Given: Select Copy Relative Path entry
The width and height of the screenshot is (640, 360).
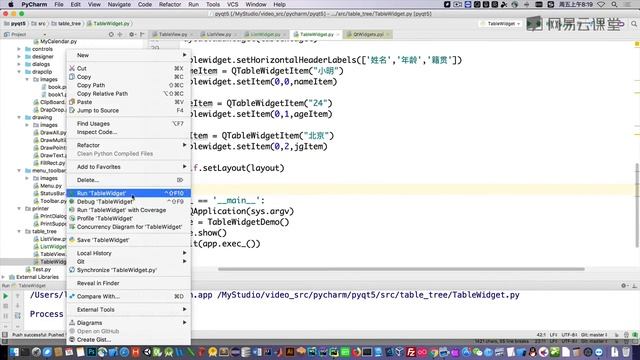Looking at the screenshot, I should point(128,93).
